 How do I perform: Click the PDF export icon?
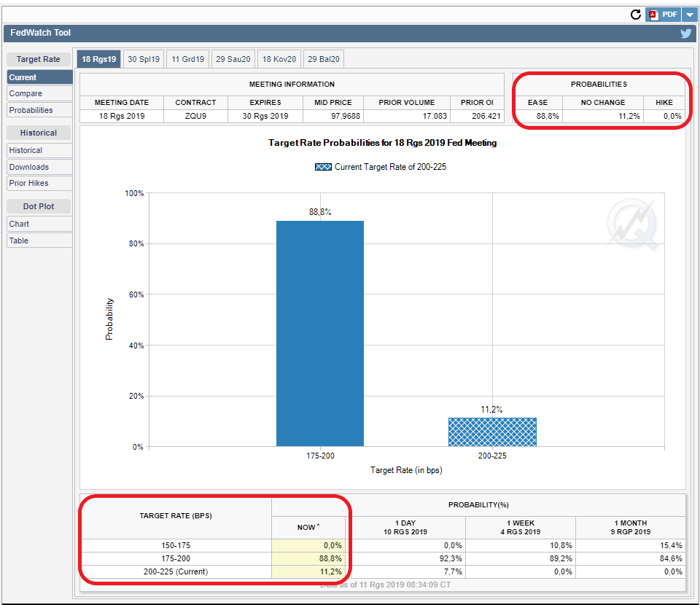[664, 15]
